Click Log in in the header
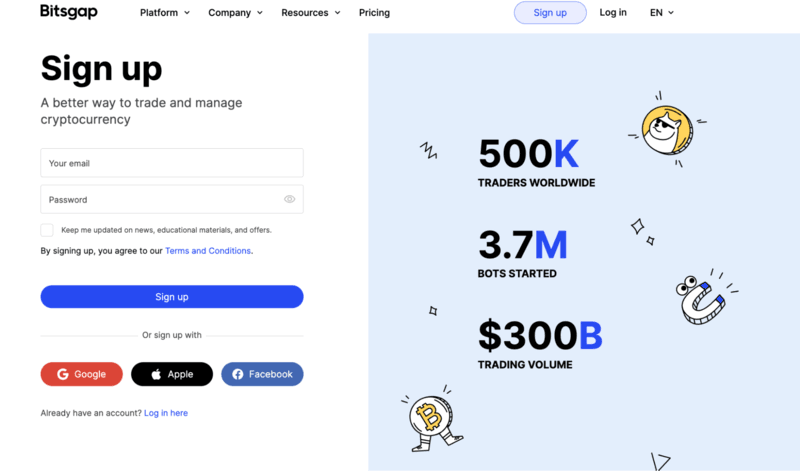 point(613,12)
